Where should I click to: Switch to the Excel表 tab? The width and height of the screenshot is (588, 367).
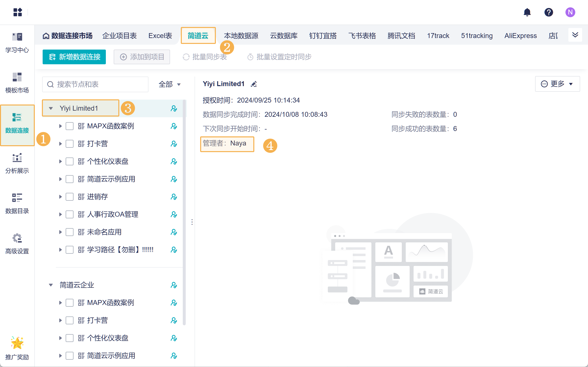160,36
